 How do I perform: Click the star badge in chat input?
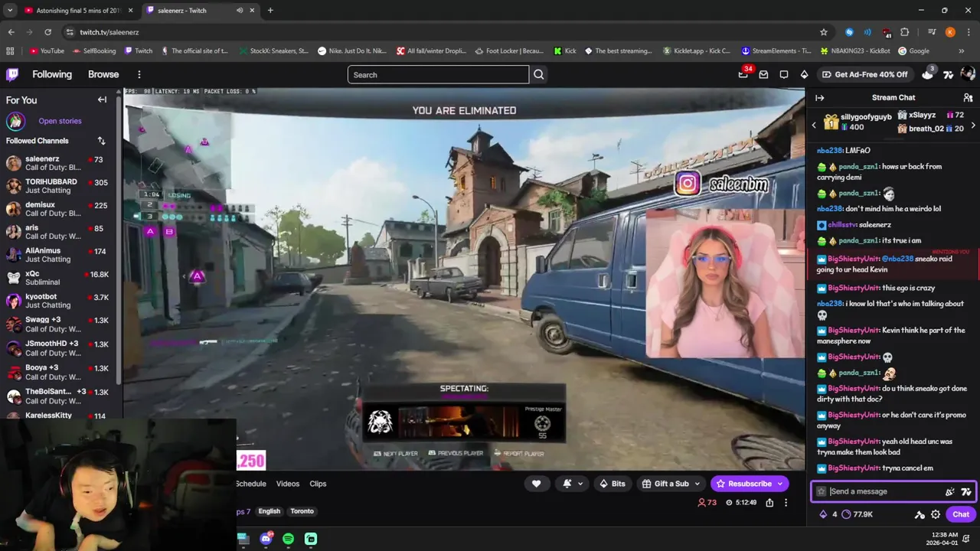click(x=822, y=491)
